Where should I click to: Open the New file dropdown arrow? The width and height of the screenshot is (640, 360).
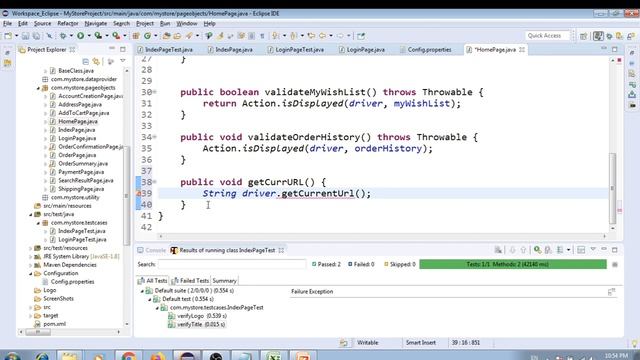pos(16,36)
